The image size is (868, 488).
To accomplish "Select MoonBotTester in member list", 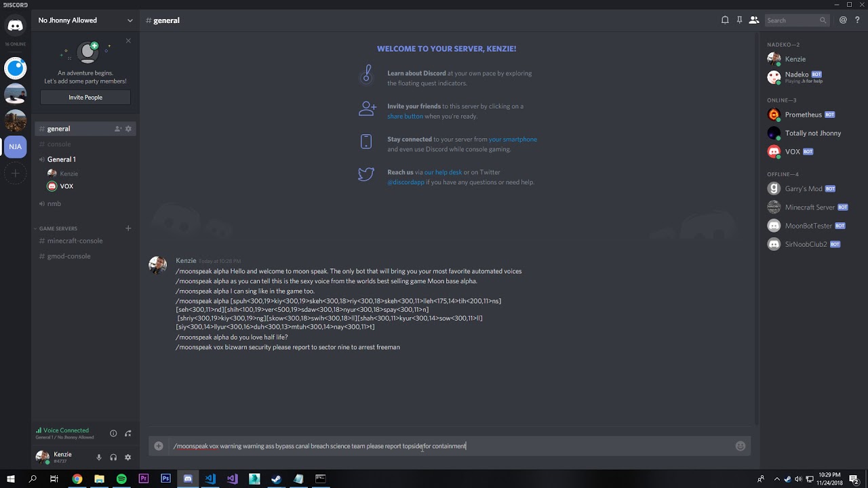I will click(x=811, y=226).
